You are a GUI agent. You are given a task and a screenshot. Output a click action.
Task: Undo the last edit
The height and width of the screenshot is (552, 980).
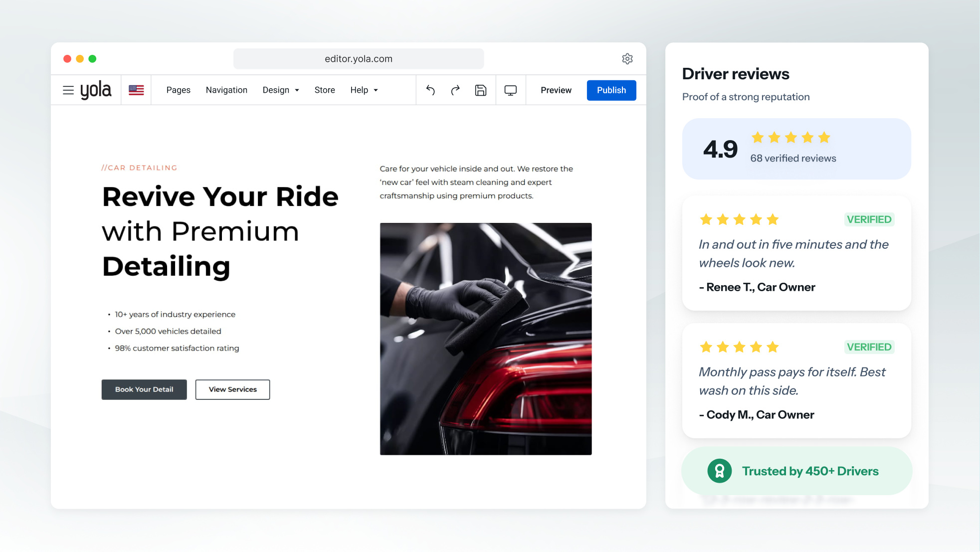430,90
